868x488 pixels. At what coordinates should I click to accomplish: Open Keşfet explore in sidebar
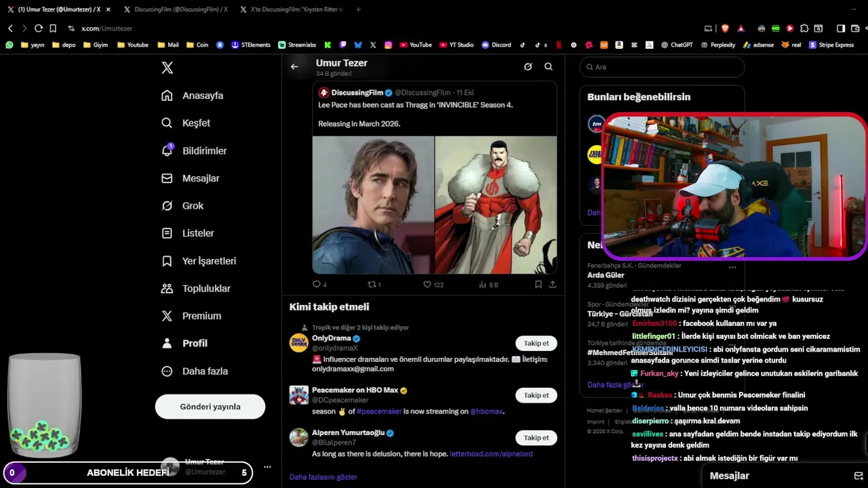tap(186, 123)
